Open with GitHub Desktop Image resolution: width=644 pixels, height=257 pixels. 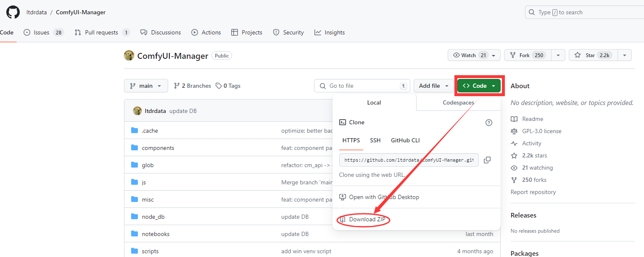(383, 197)
